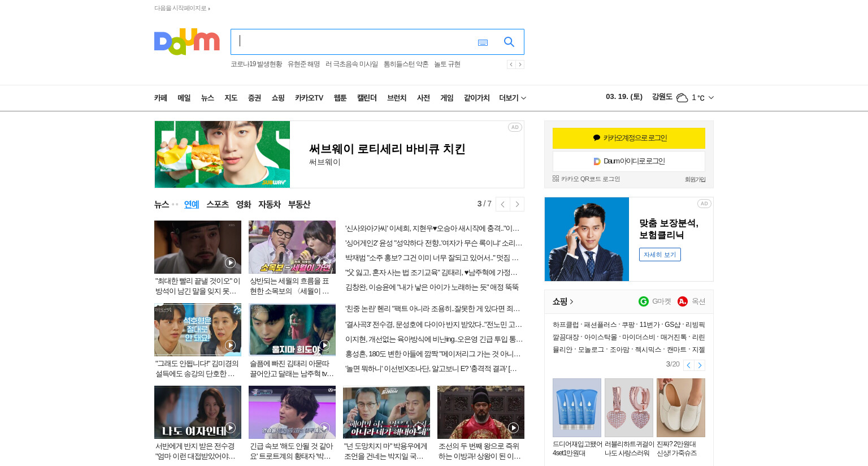Play the 석호형은 절대로 안돼요 video

pos(230,345)
